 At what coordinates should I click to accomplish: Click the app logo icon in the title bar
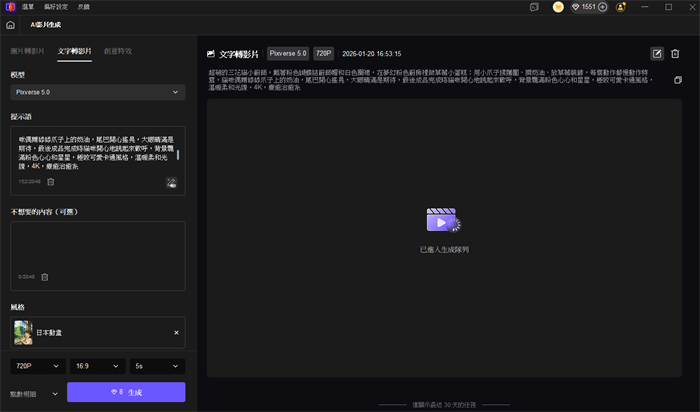pyautogui.click(x=10, y=7)
